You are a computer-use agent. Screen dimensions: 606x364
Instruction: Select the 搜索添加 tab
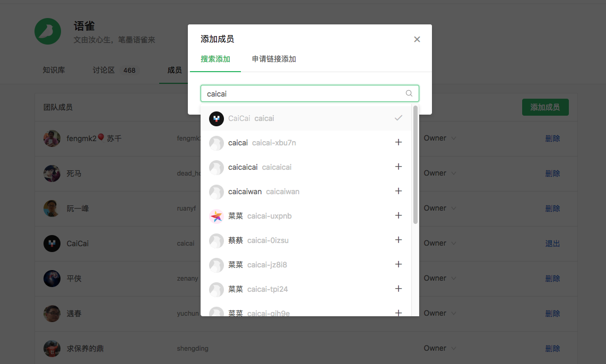215,59
